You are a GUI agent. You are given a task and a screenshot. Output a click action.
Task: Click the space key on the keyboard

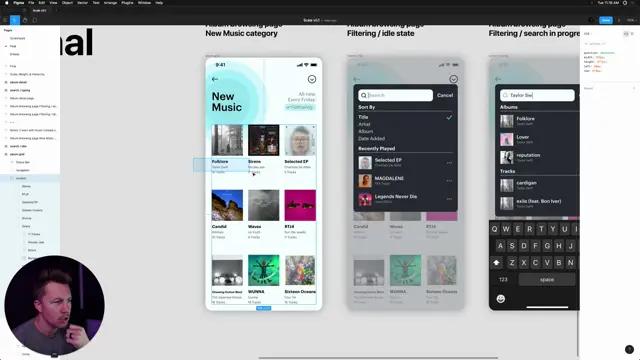point(547,280)
